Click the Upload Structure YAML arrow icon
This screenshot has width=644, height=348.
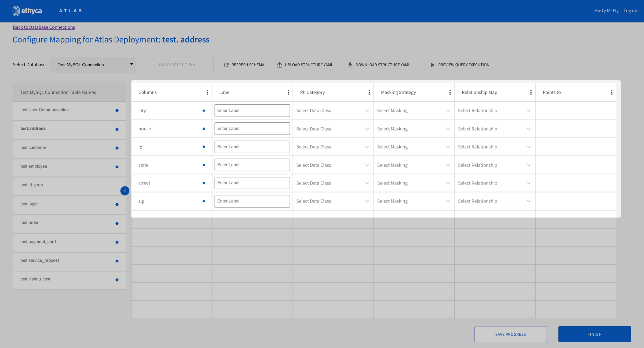(279, 65)
